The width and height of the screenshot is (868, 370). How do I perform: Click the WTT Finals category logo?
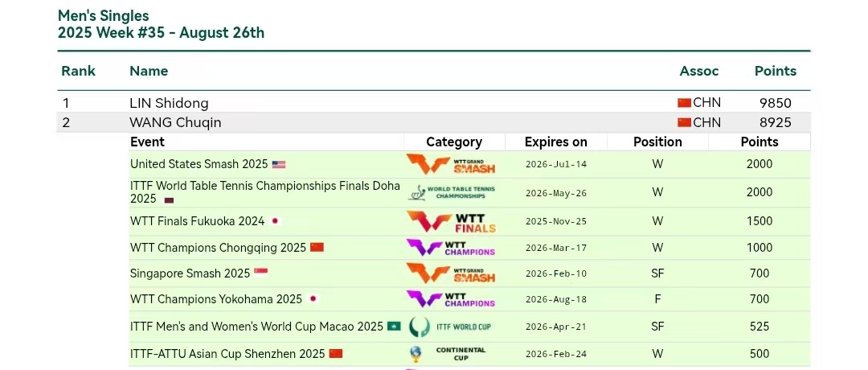(x=451, y=221)
